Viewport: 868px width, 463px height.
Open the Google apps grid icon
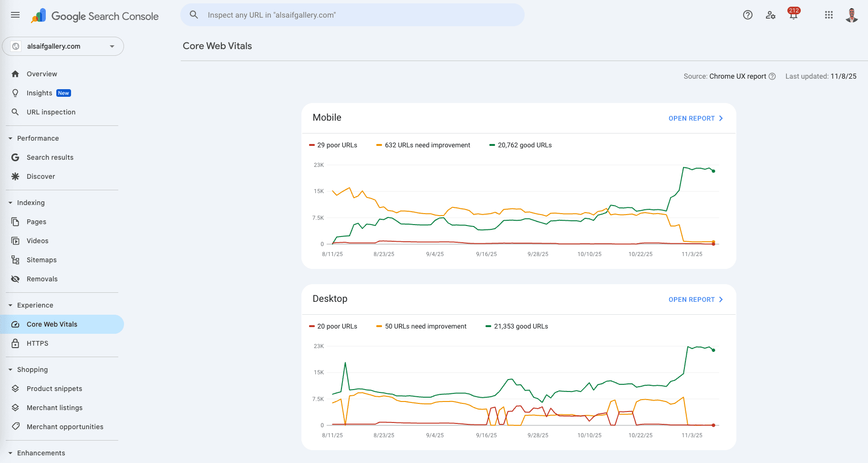pos(829,15)
